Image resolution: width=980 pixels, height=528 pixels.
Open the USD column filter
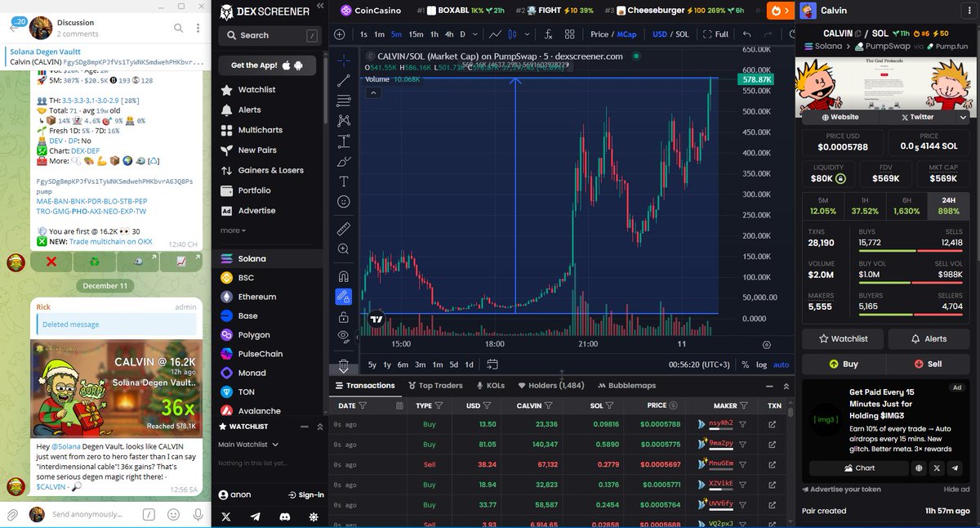tap(488, 405)
